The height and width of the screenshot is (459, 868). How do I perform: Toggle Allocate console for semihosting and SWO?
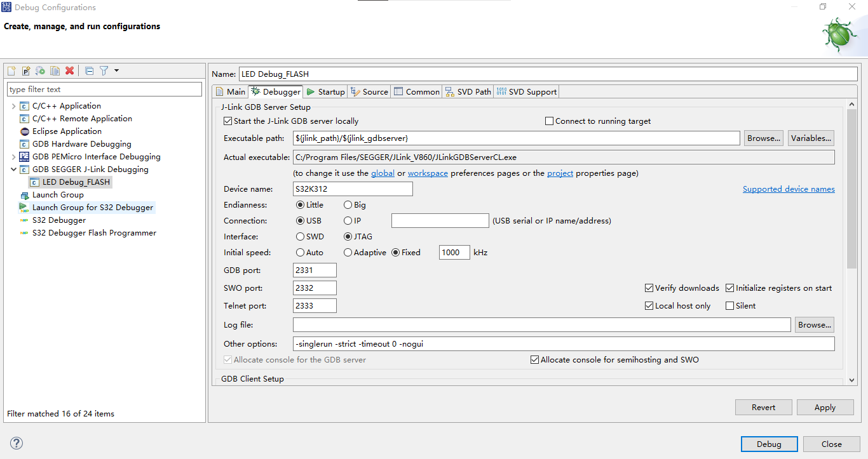point(535,360)
